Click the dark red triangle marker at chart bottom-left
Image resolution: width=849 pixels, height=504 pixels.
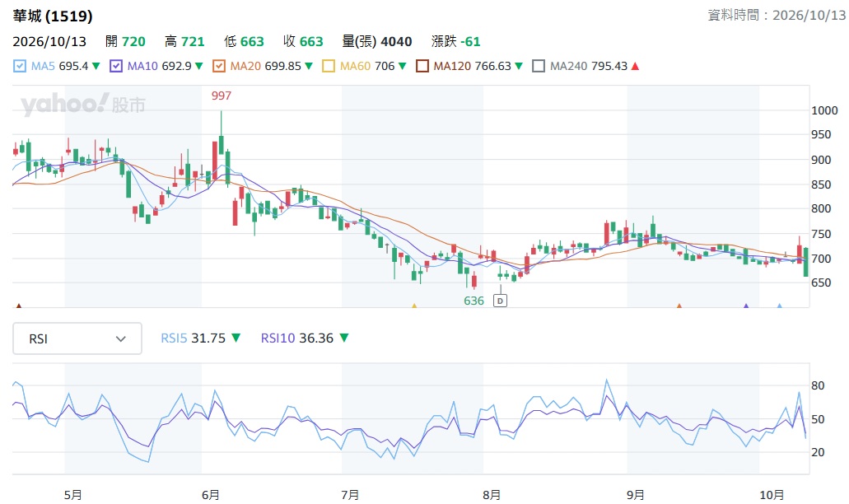point(19,306)
